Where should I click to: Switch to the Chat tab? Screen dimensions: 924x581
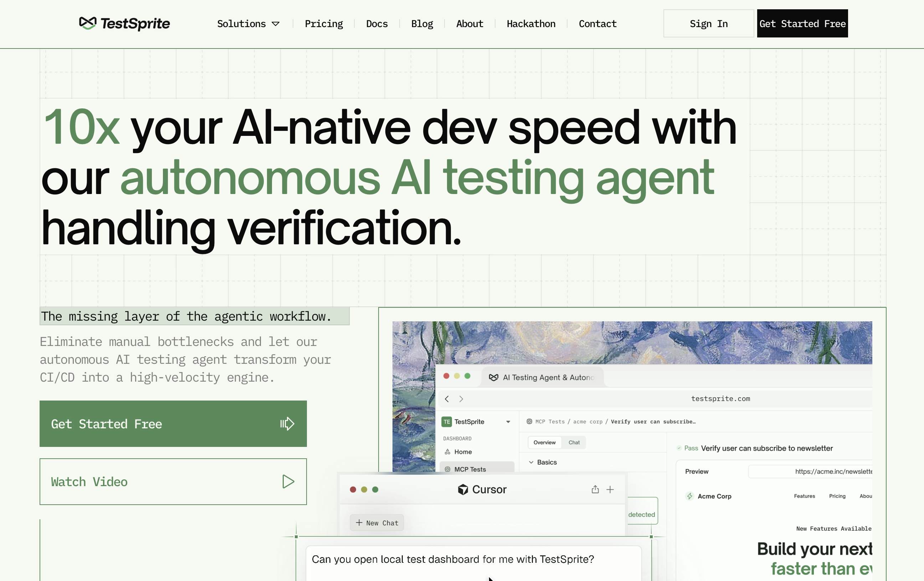tap(574, 442)
